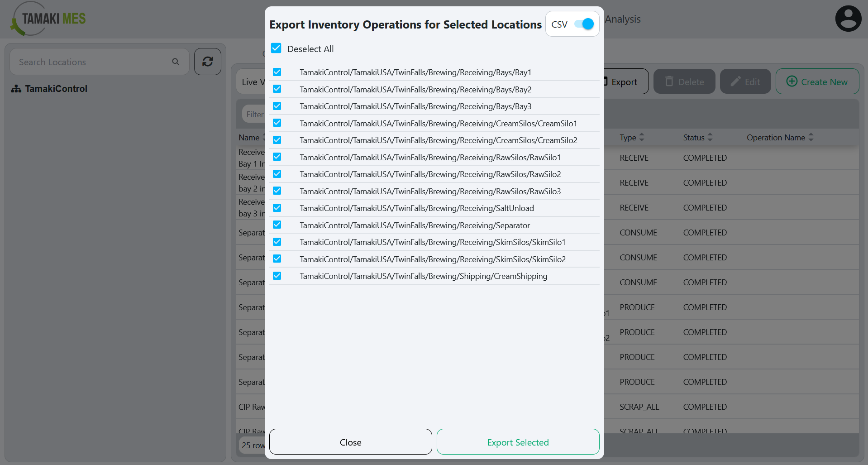Click the Delete trash icon
Screen dimensions: 868x465
(x=669, y=81)
